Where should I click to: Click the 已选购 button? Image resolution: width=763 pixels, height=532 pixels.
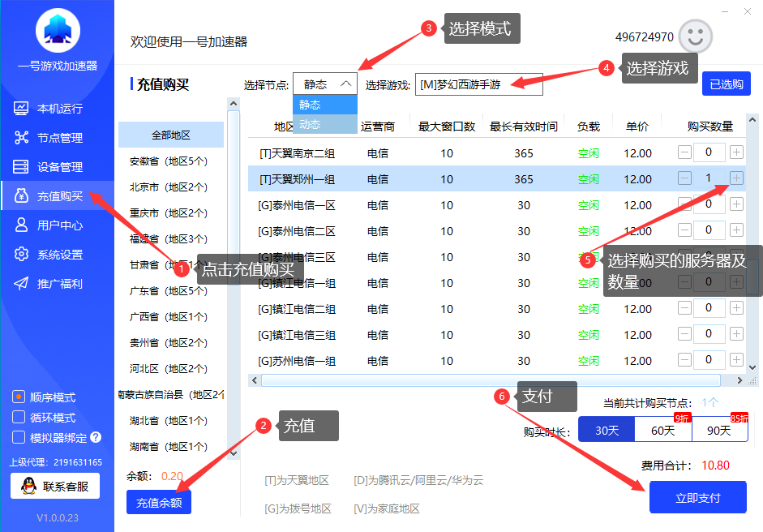pyautogui.click(x=726, y=84)
